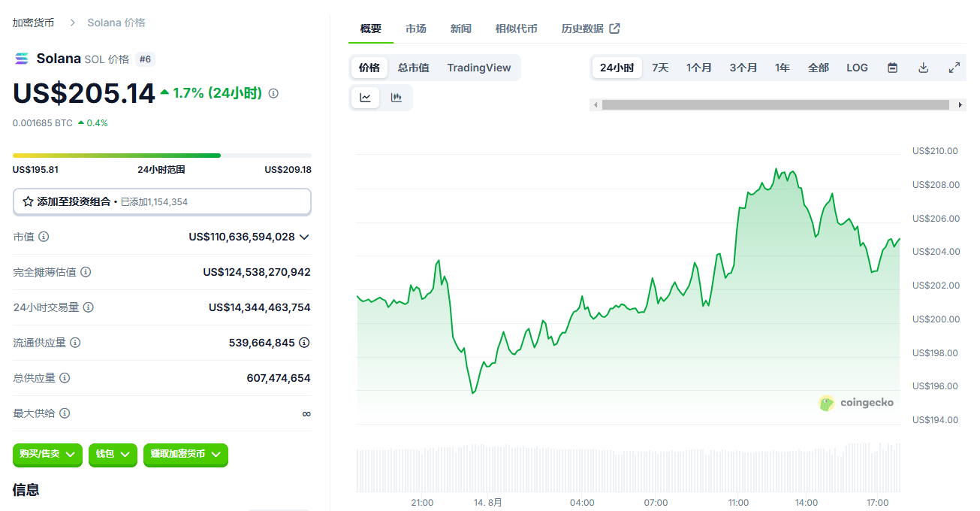Click the US$14,344,463,754 volume value
The image size is (980, 511).
coord(260,307)
